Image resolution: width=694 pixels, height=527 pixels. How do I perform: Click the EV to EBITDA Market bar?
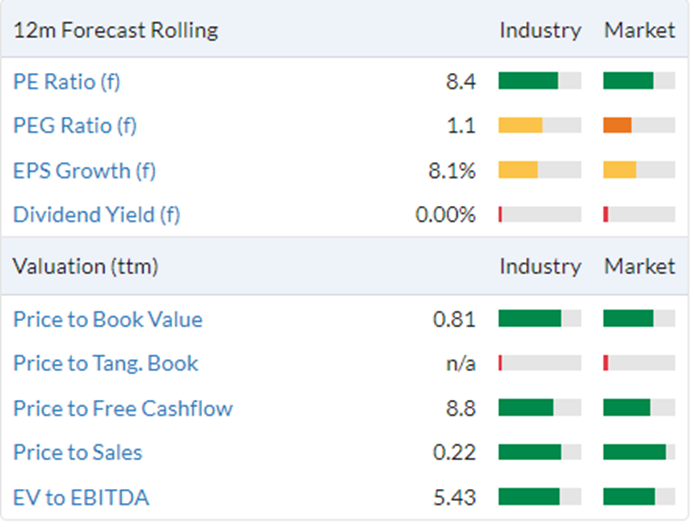(639, 496)
